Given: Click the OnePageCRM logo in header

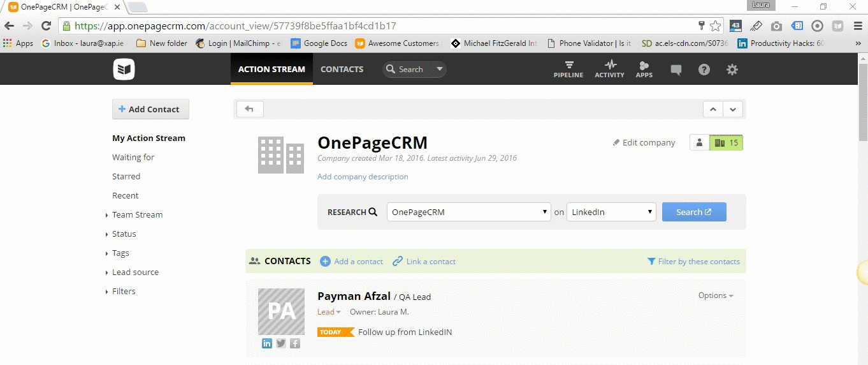Looking at the screenshot, I should click(x=124, y=69).
